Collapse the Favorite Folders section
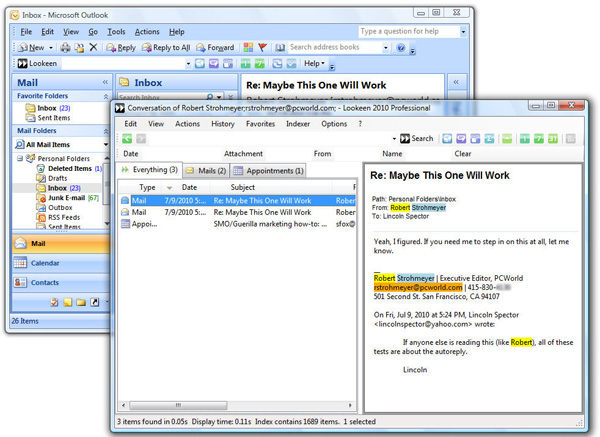Screen dimensions: 600x437 click(x=106, y=96)
